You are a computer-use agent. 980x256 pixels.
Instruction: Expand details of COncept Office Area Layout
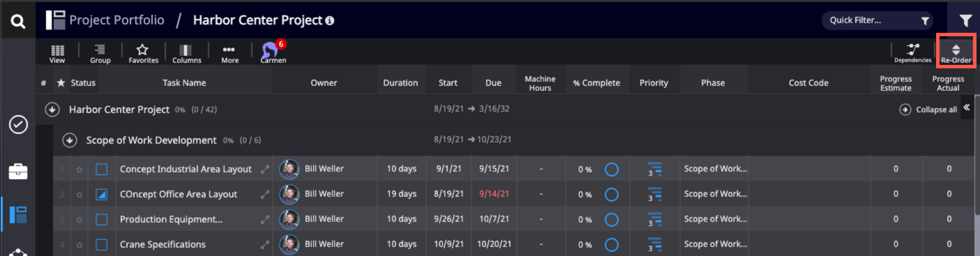click(x=265, y=194)
